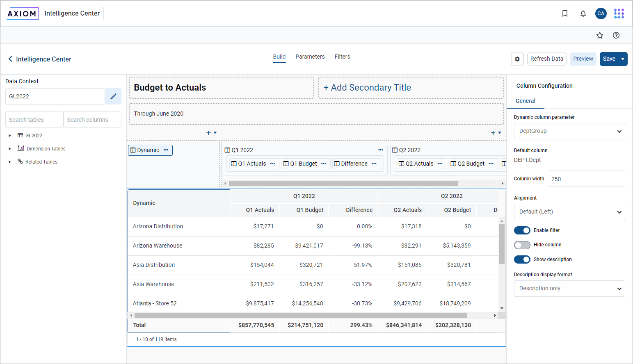Screen dimensions: 633x364
Task: Disable the Show description toggle
Action: pyautogui.click(x=522, y=259)
